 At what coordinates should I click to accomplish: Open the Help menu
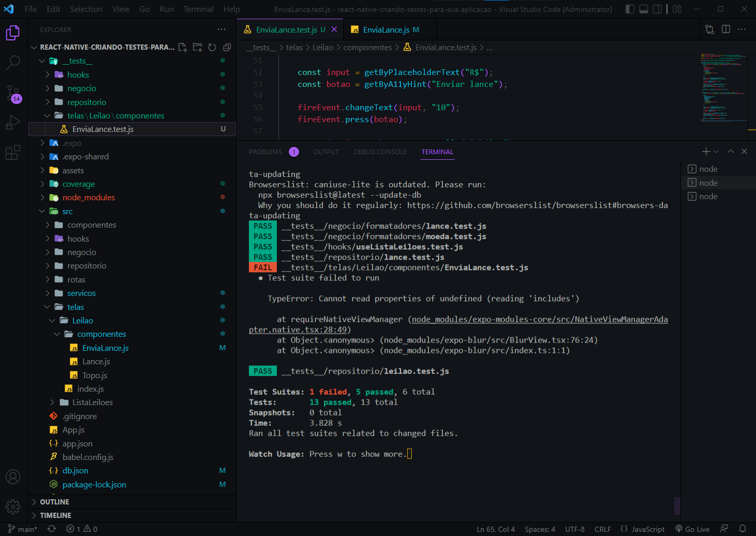pyautogui.click(x=232, y=9)
